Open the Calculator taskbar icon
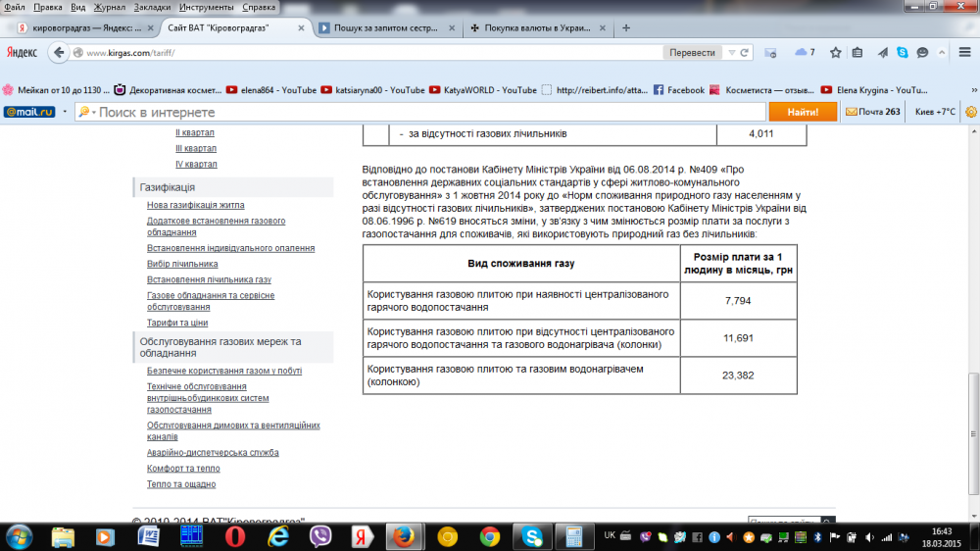The height and width of the screenshot is (551, 980). pyautogui.click(x=573, y=537)
